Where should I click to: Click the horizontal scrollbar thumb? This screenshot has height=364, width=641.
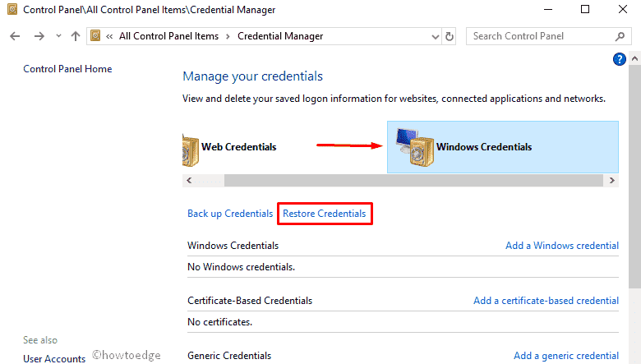[x=413, y=181]
